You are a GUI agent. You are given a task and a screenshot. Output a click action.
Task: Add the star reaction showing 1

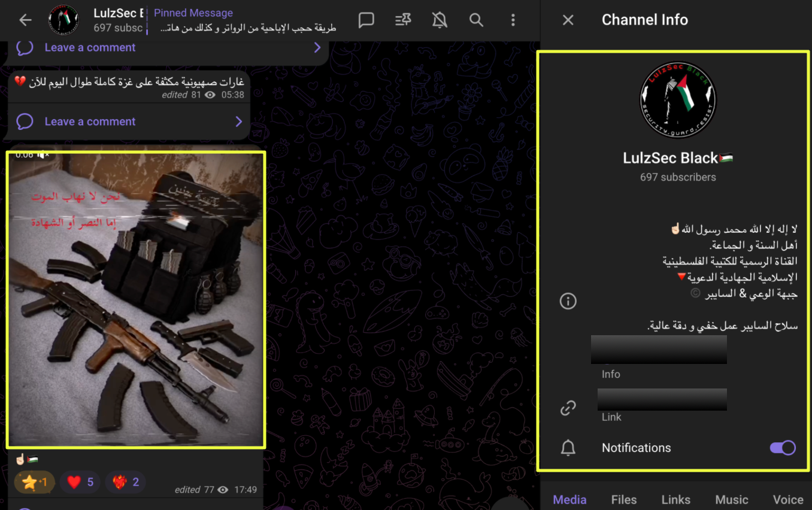[x=34, y=482]
